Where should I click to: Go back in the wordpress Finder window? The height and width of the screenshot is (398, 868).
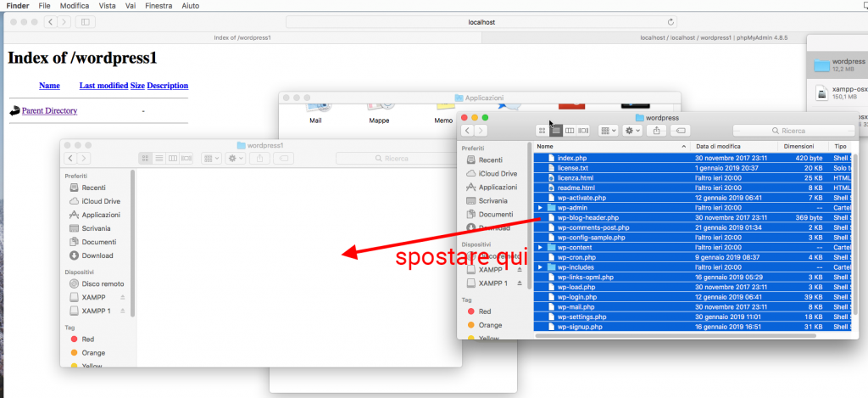(x=468, y=131)
